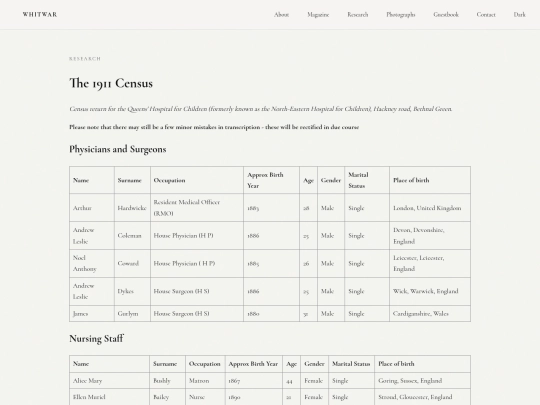Select the 'Stroud, Gloucester, England' cell
This screenshot has height=405, width=540.
tap(423, 397)
